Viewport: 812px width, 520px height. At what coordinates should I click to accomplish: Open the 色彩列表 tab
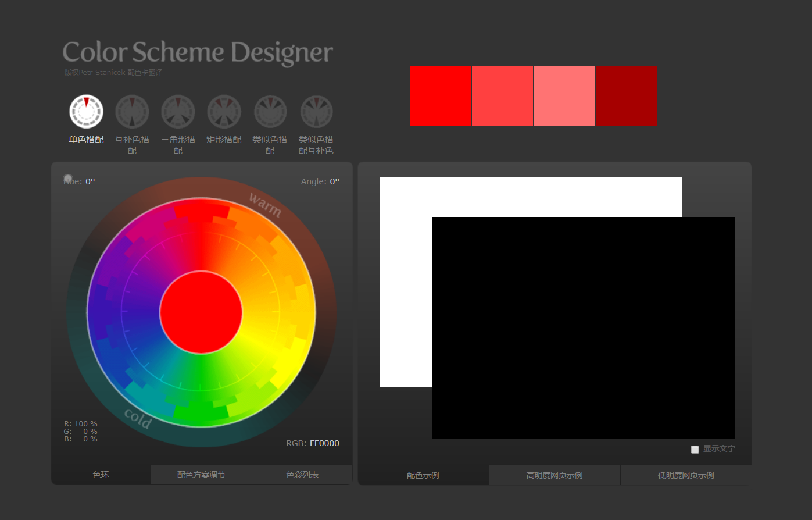302,475
